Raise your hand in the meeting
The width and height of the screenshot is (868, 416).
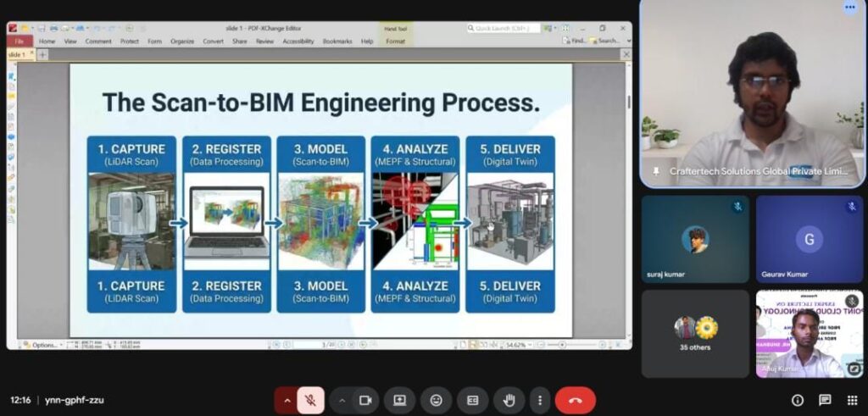509,400
